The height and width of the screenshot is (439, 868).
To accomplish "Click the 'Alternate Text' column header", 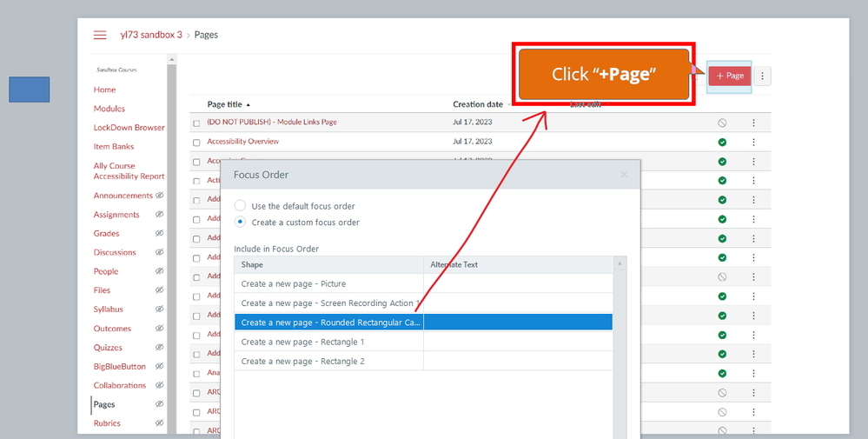I will pyautogui.click(x=518, y=264).
